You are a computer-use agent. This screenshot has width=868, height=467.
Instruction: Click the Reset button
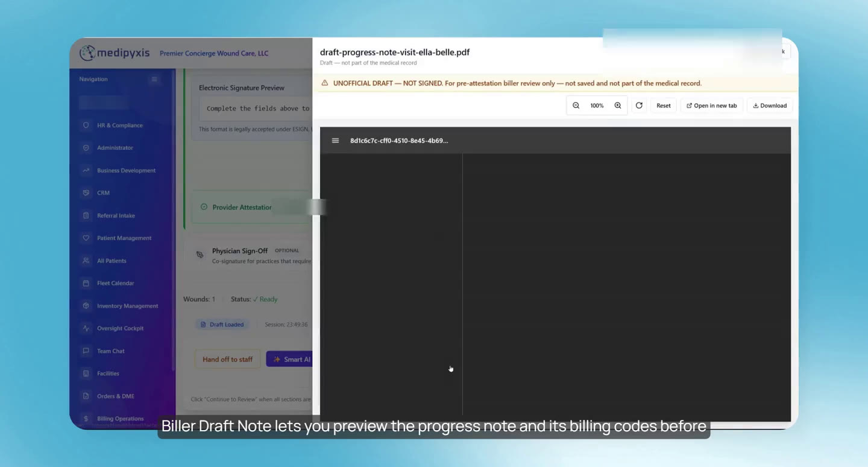[664, 106]
